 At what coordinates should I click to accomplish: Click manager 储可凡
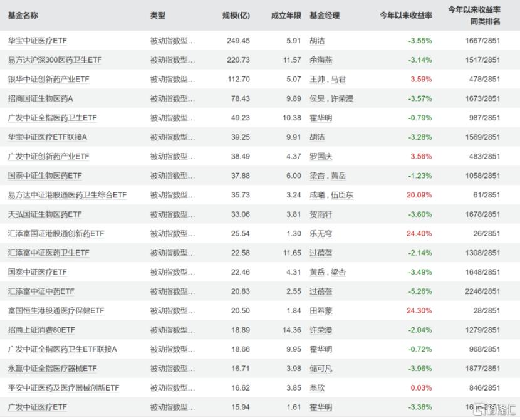[x=321, y=368]
